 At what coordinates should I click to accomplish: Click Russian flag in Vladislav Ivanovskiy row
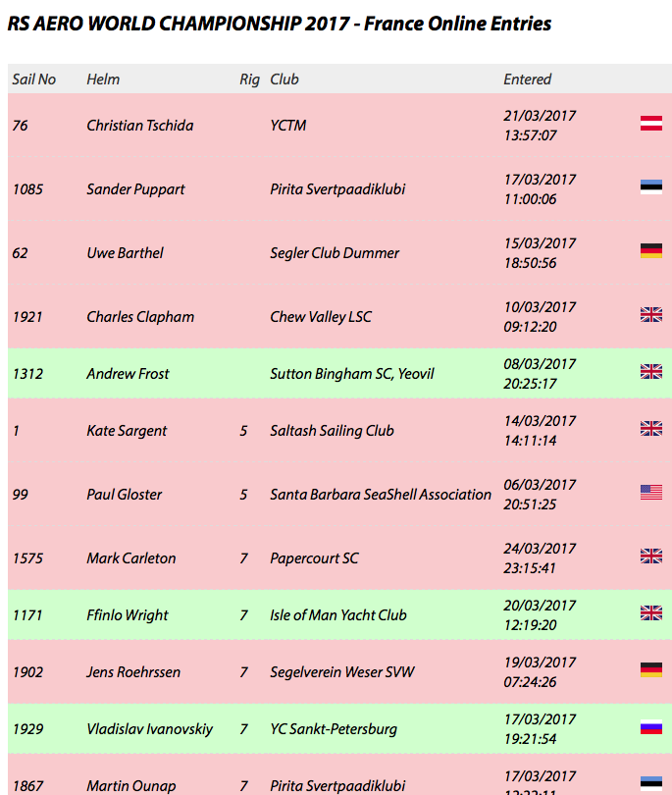click(650, 727)
